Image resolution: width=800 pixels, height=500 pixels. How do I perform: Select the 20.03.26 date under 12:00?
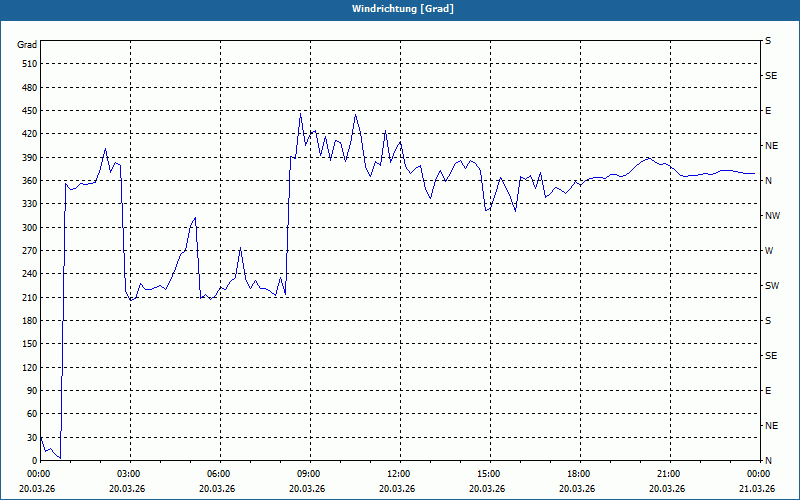click(397, 489)
